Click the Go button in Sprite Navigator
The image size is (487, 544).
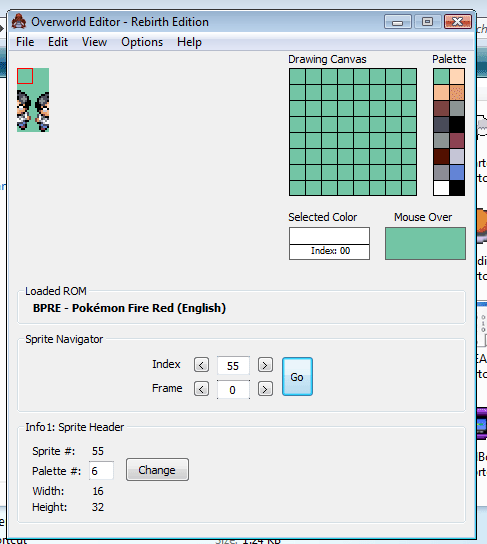(x=297, y=377)
